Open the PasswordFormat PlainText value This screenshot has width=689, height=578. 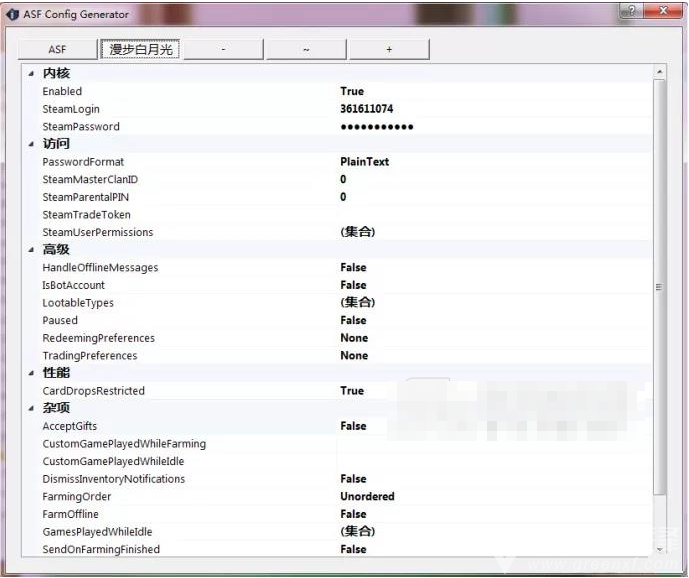tap(364, 162)
